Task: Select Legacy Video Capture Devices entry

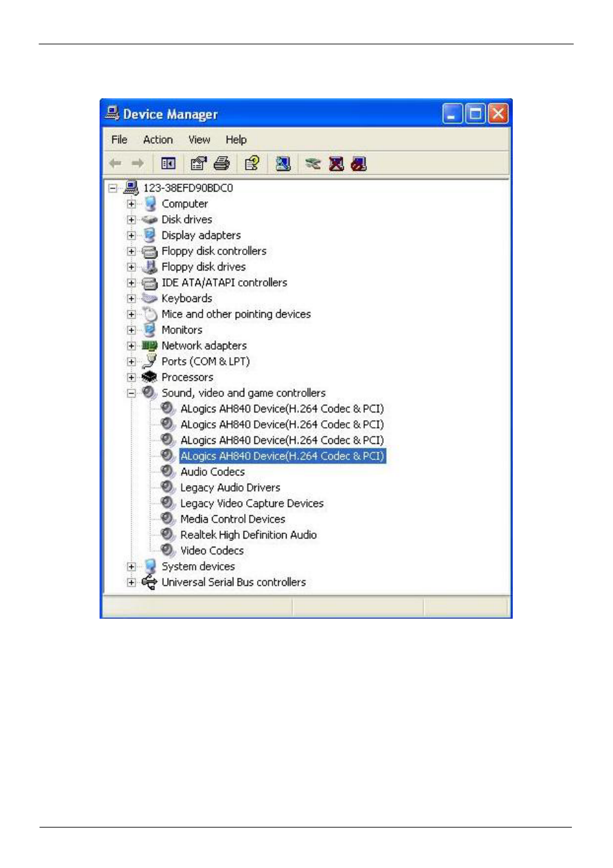Action: pyautogui.click(x=252, y=503)
